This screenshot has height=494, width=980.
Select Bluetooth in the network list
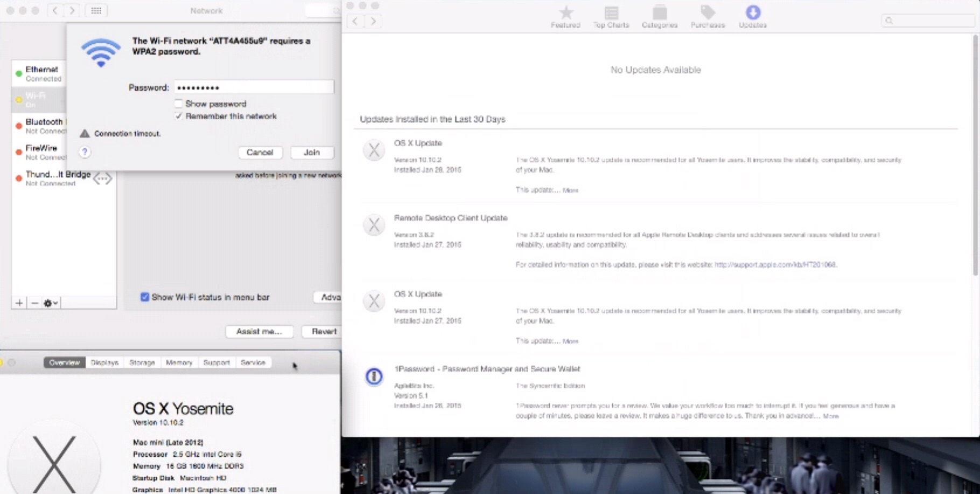click(39, 126)
